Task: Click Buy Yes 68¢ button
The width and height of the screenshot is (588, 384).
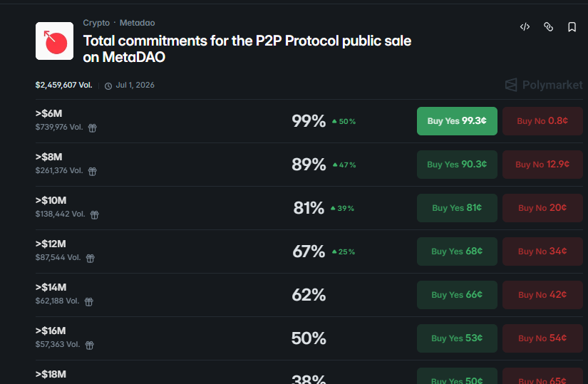Action: coord(457,251)
